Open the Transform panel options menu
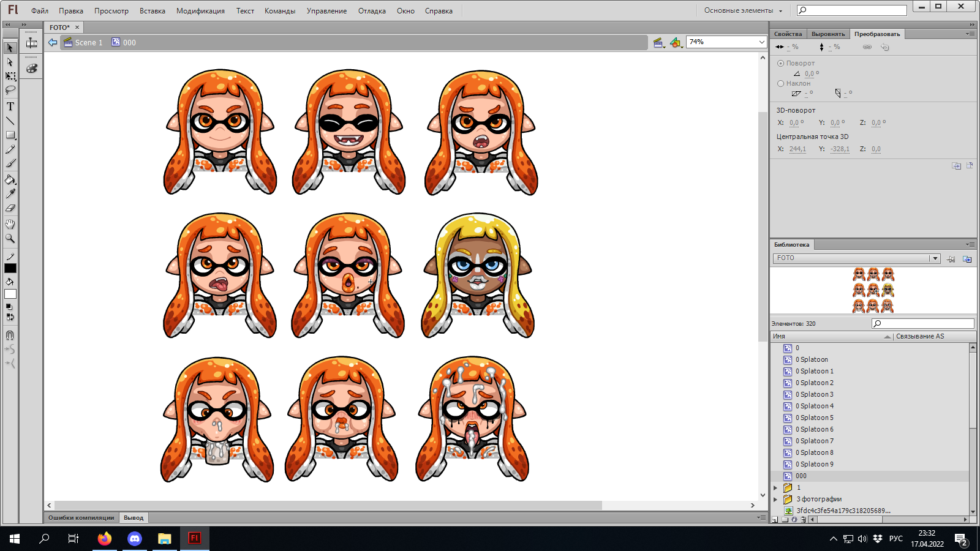This screenshot has width=980, height=551. point(970,34)
